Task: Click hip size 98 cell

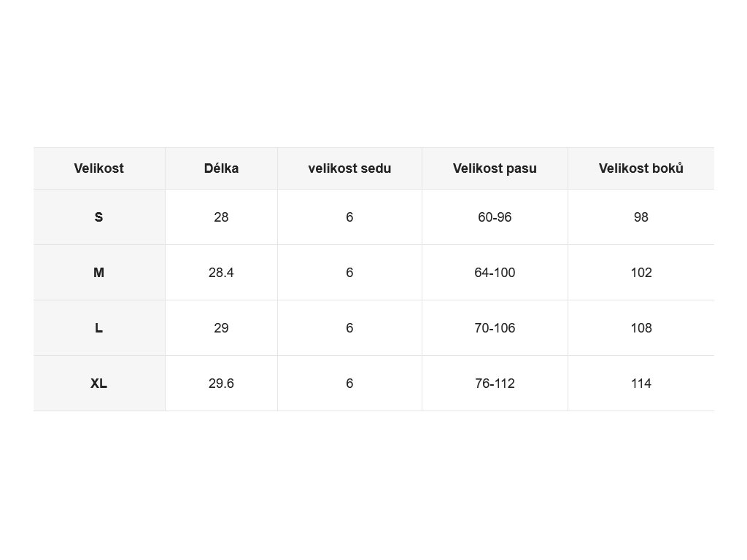Action: (x=640, y=217)
